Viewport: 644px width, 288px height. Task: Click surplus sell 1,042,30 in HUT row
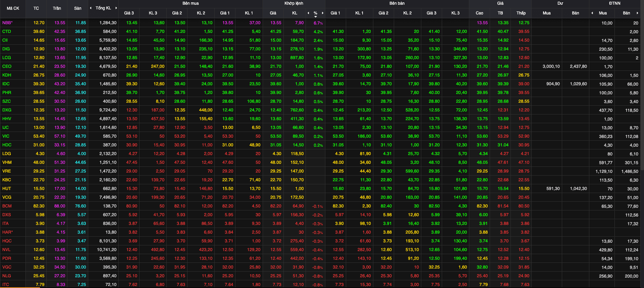[578, 189]
